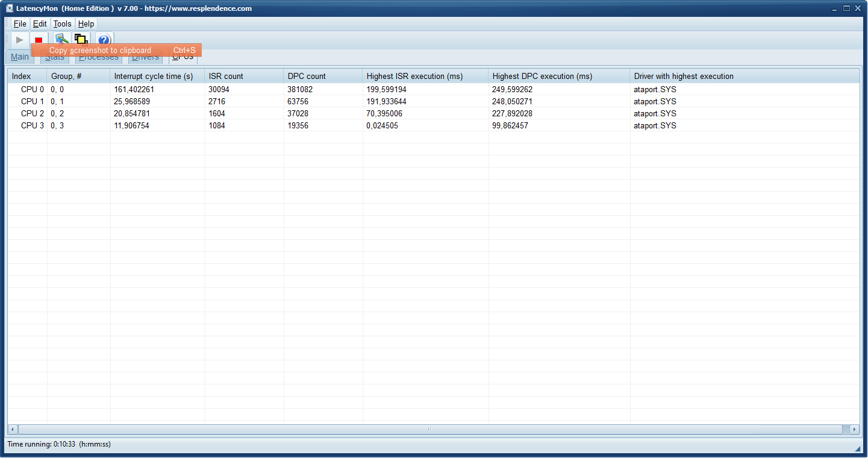Viewport: 868px width, 458px height.
Task: Click ISR count 1604
Action: (217, 113)
